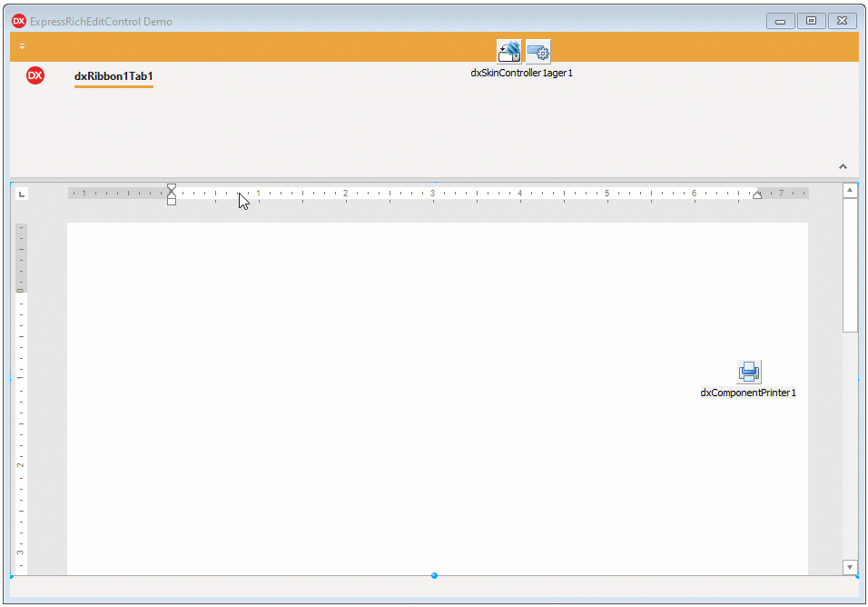Image resolution: width=868 pixels, height=607 pixels.
Task: Select the dxSkinController component icon
Action: pyautogui.click(x=508, y=52)
